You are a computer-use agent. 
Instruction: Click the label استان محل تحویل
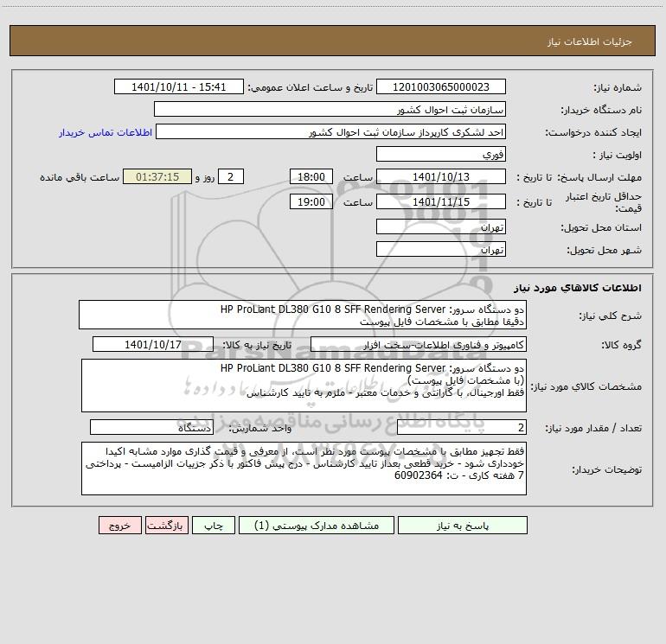(601, 228)
